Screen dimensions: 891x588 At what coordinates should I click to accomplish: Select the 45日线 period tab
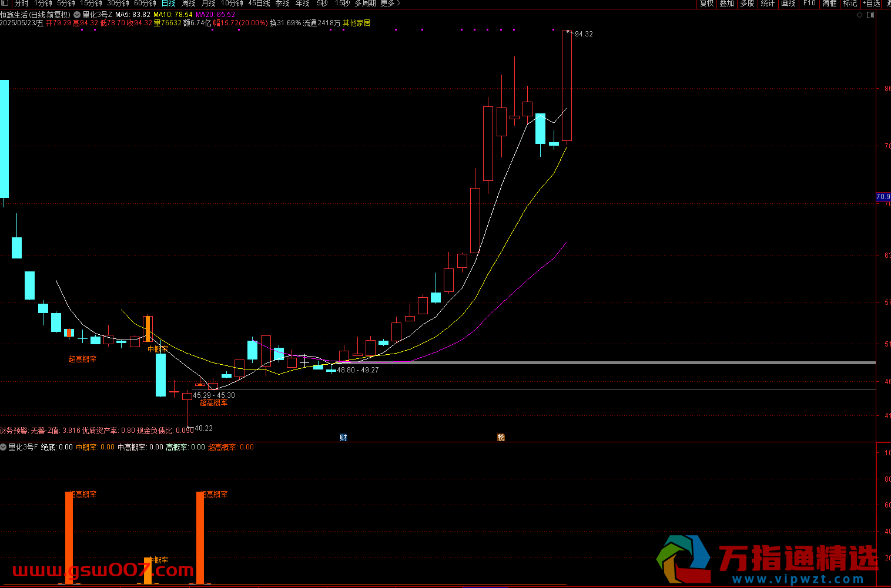[259, 4]
